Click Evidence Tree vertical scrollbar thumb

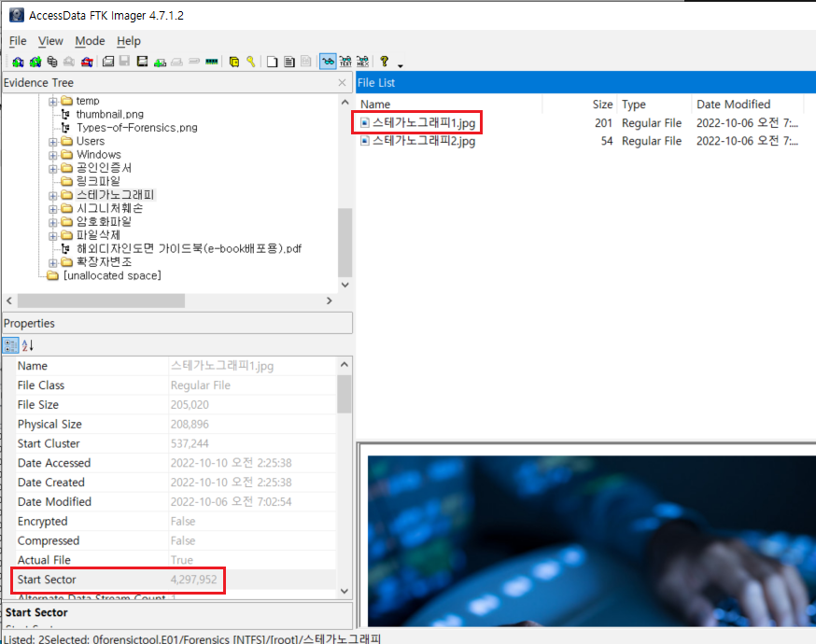345,243
